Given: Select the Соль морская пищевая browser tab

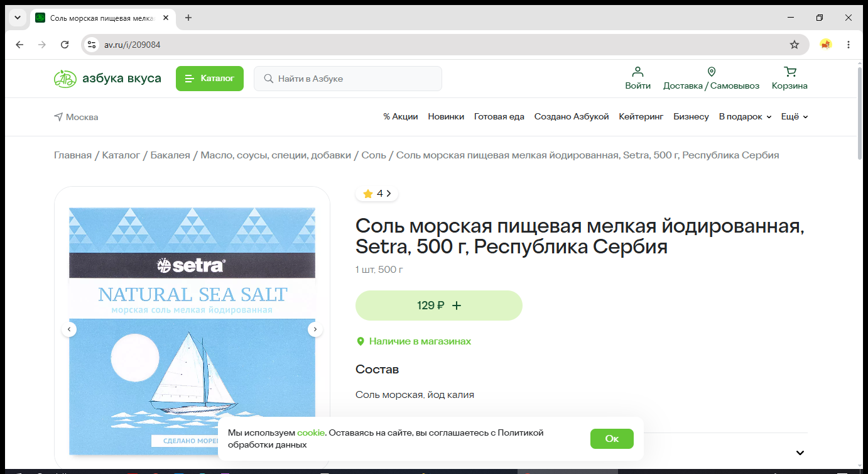Looking at the screenshot, I should pos(103,18).
